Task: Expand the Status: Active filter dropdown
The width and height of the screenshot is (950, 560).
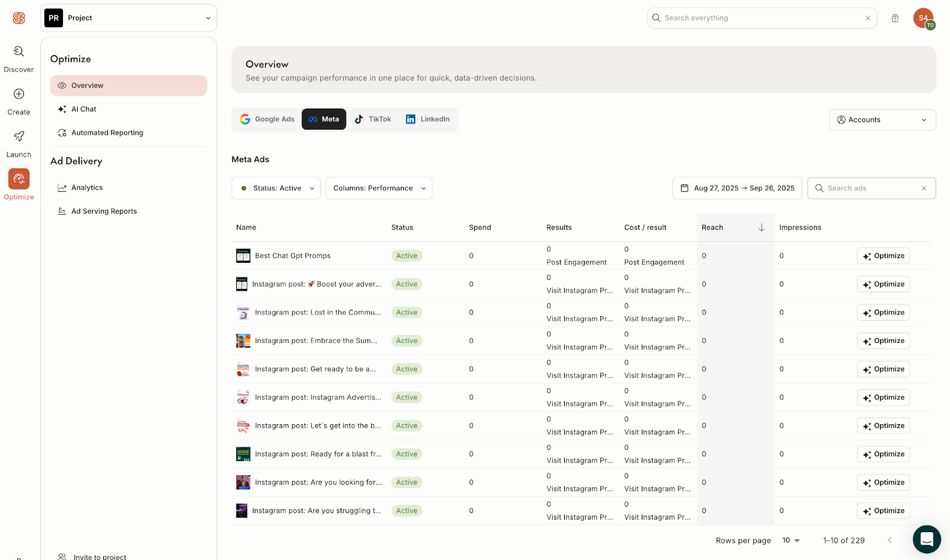Action: (276, 189)
